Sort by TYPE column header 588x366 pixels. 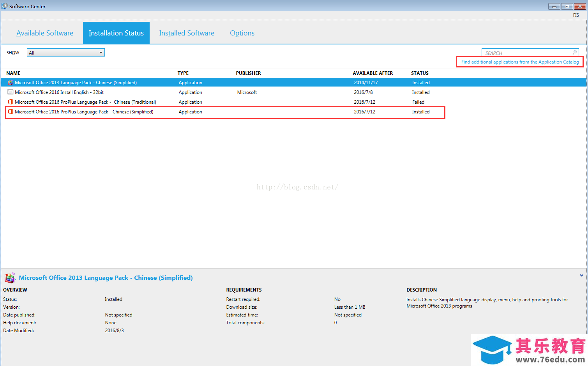pyautogui.click(x=183, y=73)
